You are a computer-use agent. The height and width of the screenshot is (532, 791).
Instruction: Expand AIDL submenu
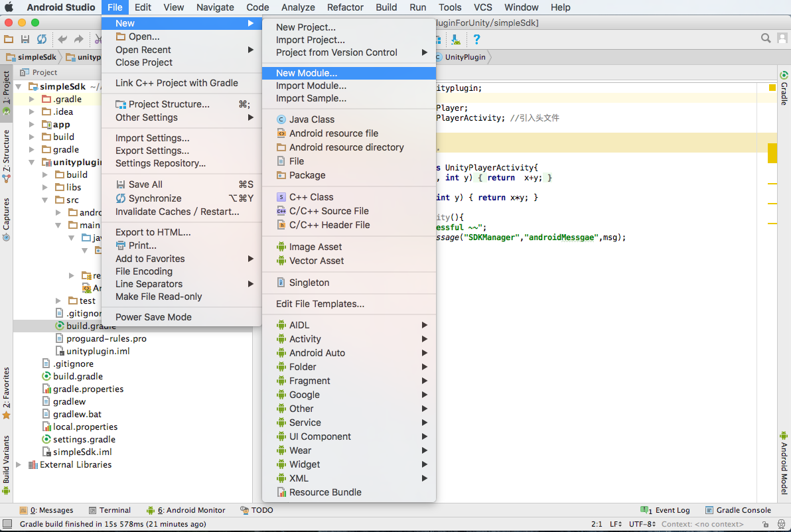point(349,325)
